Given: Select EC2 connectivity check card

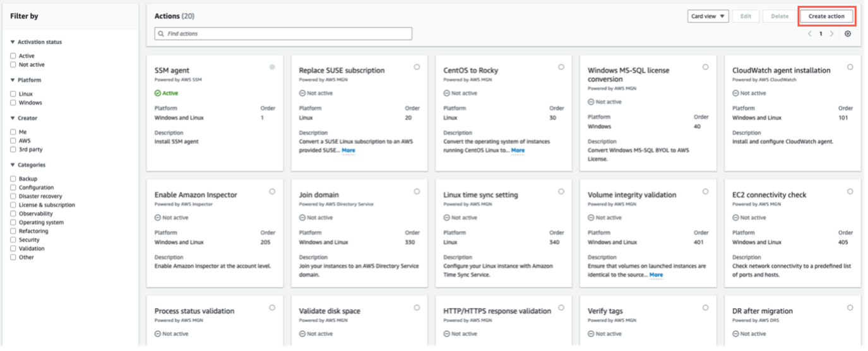Looking at the screenshot, I should click(850, 191).
